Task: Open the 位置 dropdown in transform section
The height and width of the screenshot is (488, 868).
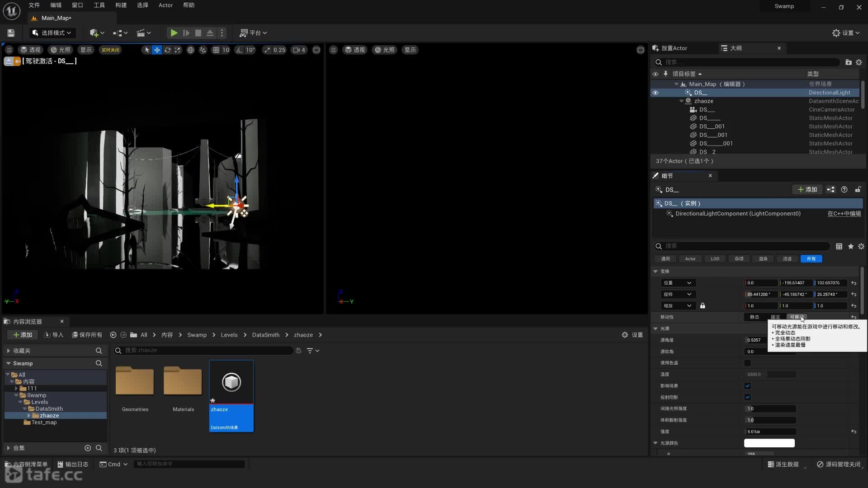Action: pos(678,283)
